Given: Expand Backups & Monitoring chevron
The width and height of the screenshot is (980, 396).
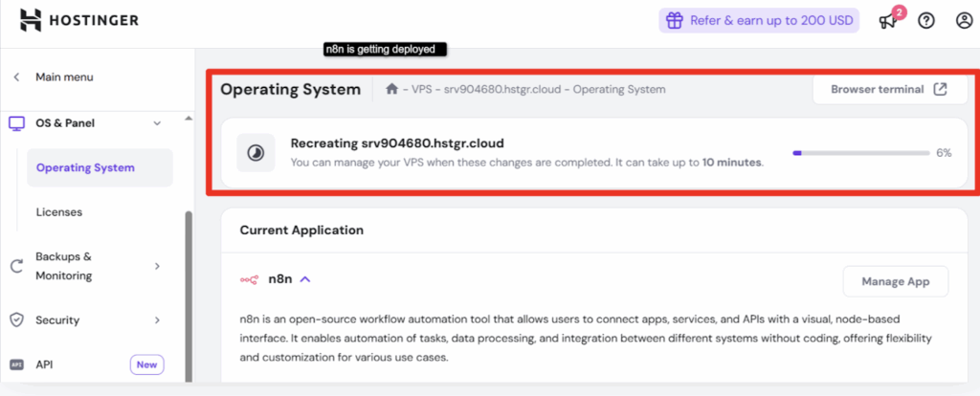Looking at the screenshot, I should coord(158,266).
